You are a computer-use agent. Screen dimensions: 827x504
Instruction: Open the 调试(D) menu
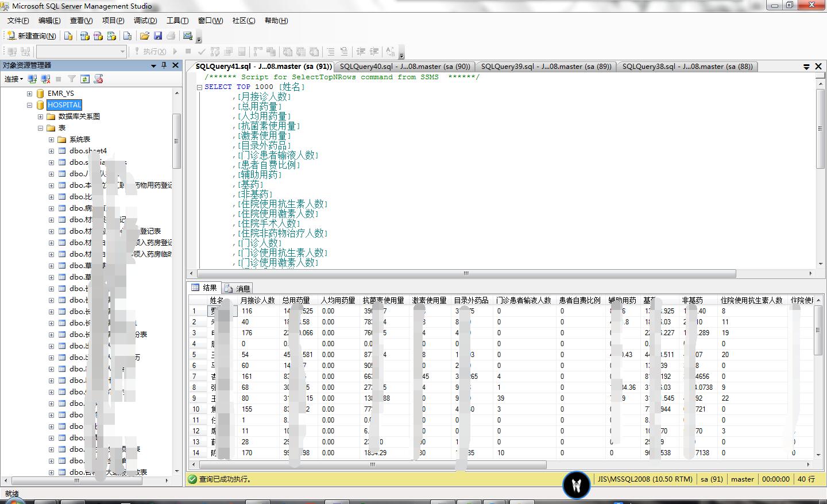point(145,20)
